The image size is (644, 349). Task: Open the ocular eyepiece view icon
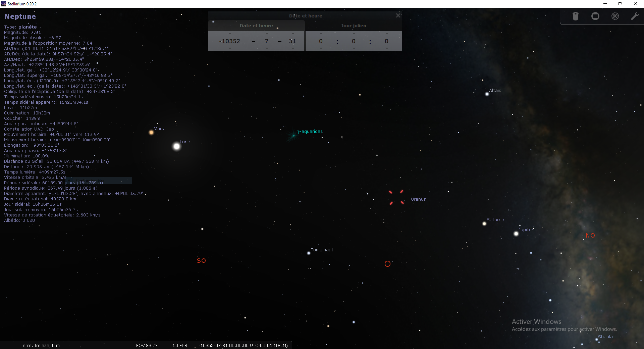click(x=576, y=16)
